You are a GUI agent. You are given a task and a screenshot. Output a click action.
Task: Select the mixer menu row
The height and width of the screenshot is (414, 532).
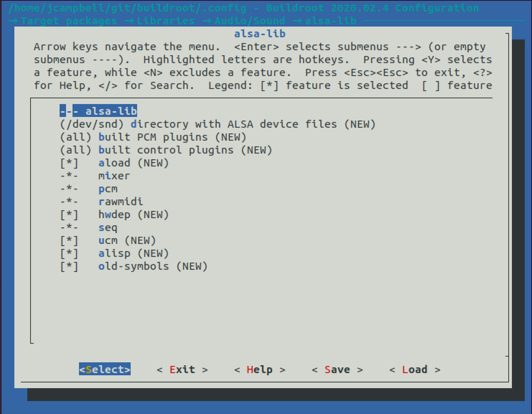[x=95, y=176]
